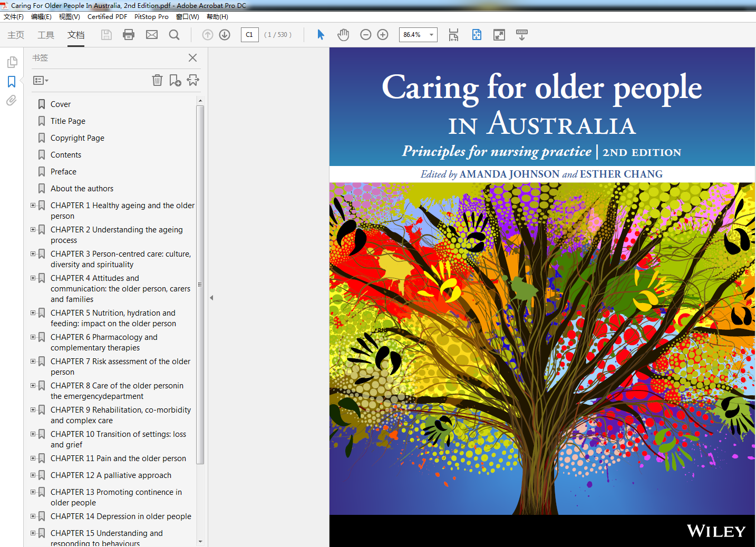Expand CHAPTER 8 emergency department bookmark
756x547 pixels.
tap(33, 386)
